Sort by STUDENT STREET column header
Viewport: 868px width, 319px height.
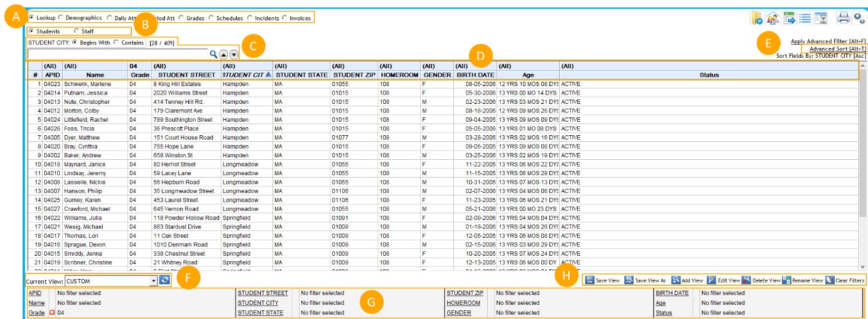[186, 74]
